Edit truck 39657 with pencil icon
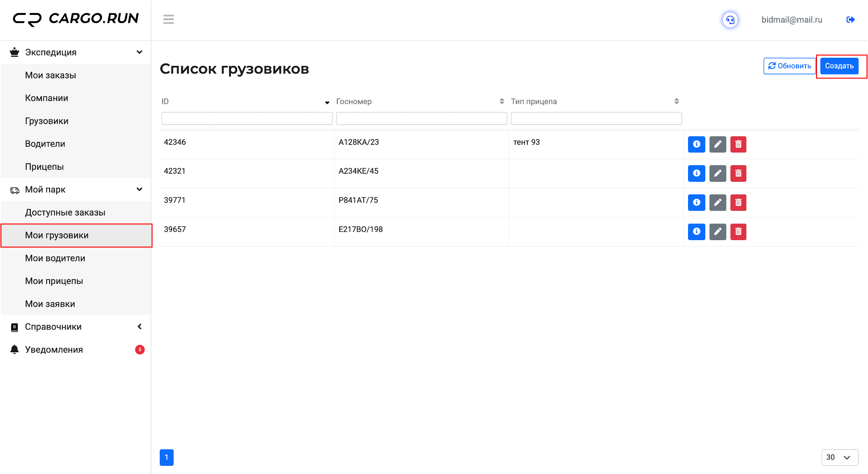868x474 pixels. 717,232
